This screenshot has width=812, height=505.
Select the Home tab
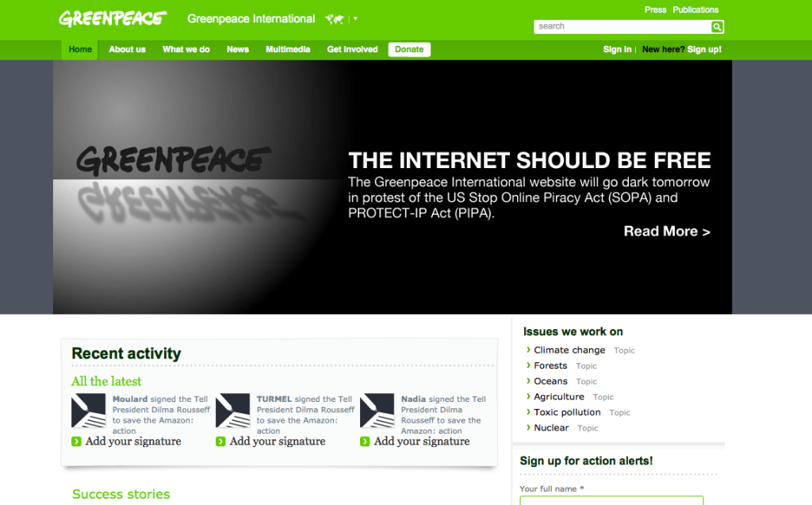[x=80, y=50]
